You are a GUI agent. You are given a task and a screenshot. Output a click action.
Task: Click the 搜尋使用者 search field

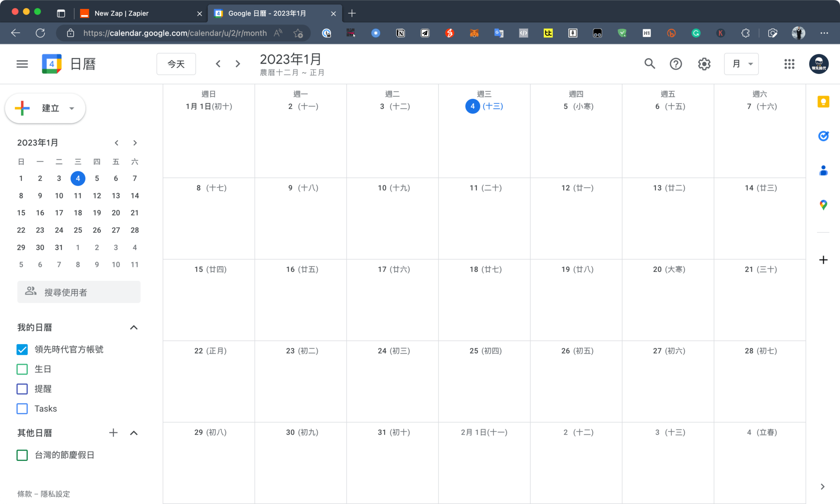[x=79, y=292]
